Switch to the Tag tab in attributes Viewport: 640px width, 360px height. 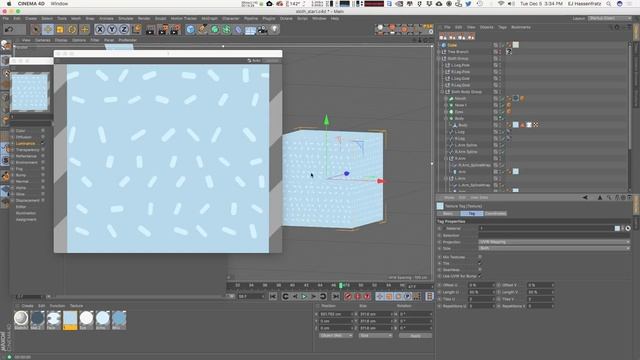472,213
